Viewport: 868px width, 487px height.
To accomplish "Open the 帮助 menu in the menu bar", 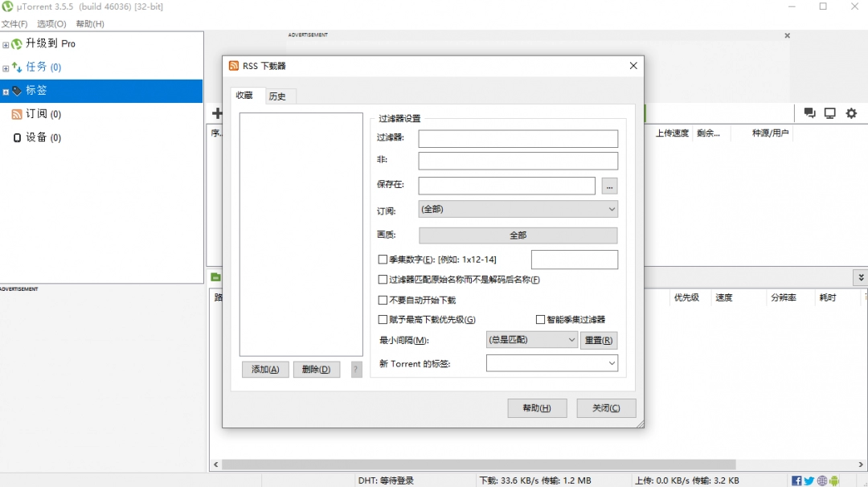I will 88,23.
